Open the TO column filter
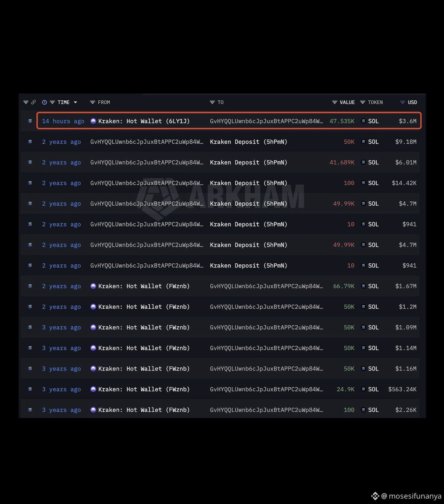 point(212,102)
